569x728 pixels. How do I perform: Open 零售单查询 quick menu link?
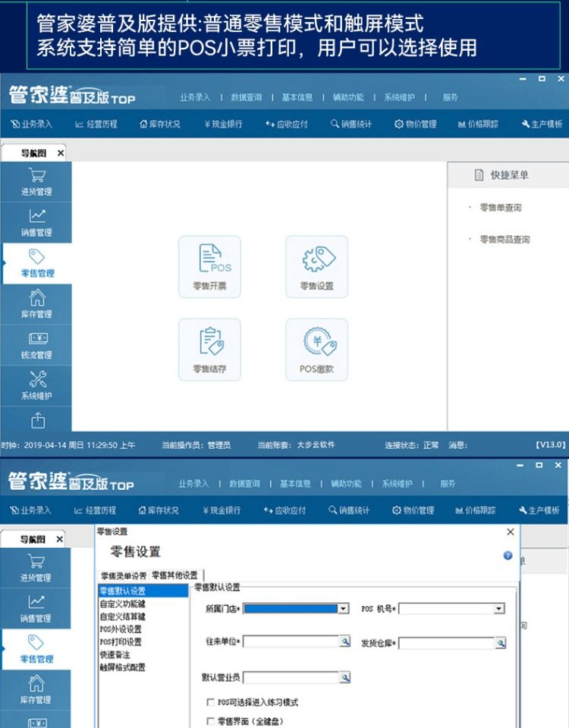(501, 208)
